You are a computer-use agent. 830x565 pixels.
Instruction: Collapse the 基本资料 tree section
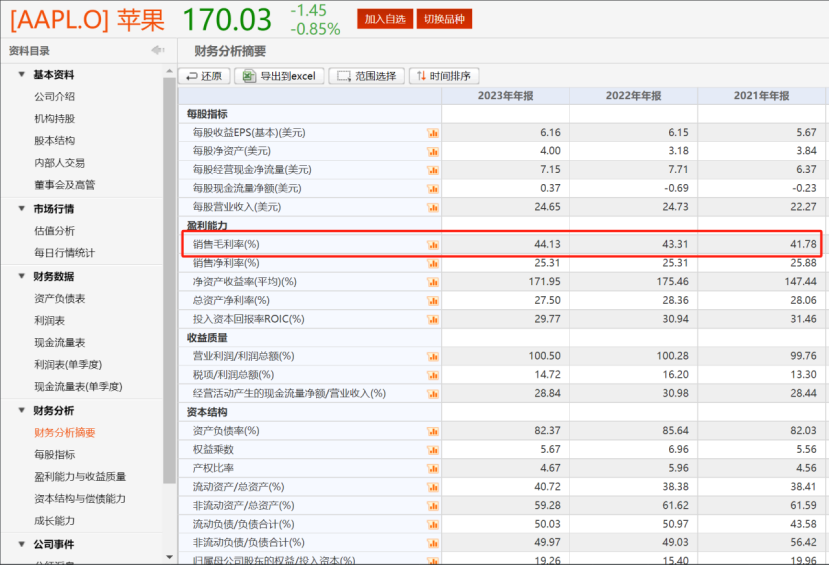[x=21, y=75]
